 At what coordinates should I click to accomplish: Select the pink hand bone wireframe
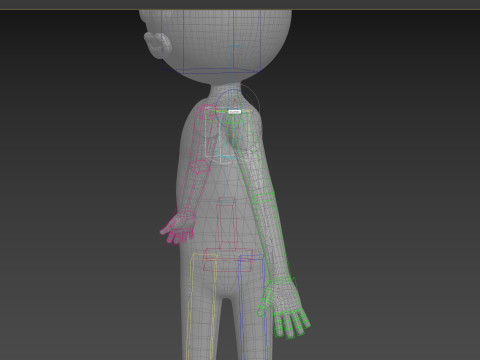(177, 228)
